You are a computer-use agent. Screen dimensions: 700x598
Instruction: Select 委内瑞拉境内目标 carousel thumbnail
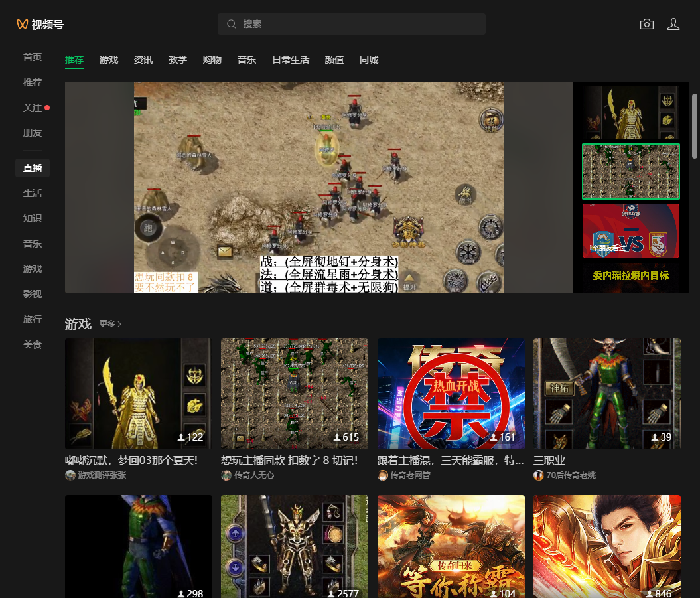[x=631, y=277]
